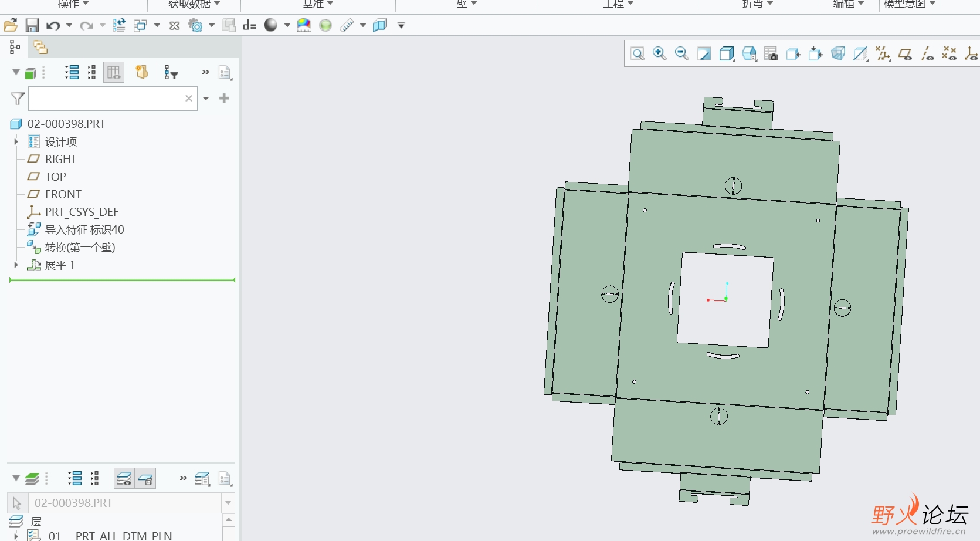Open the 编辑 ribbon group menu

(849, 4)
